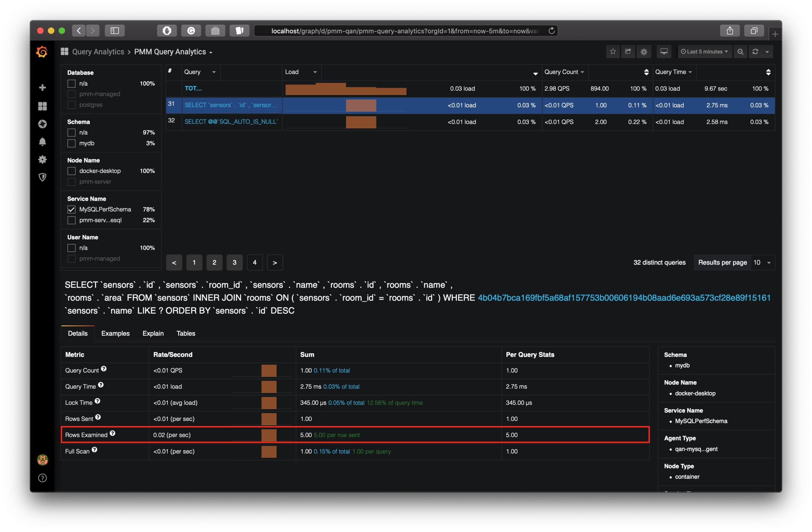The width and height of the screenshot is (812, 532).
Task: Open the Explore compass icon in sidebar
Action: 42,124
